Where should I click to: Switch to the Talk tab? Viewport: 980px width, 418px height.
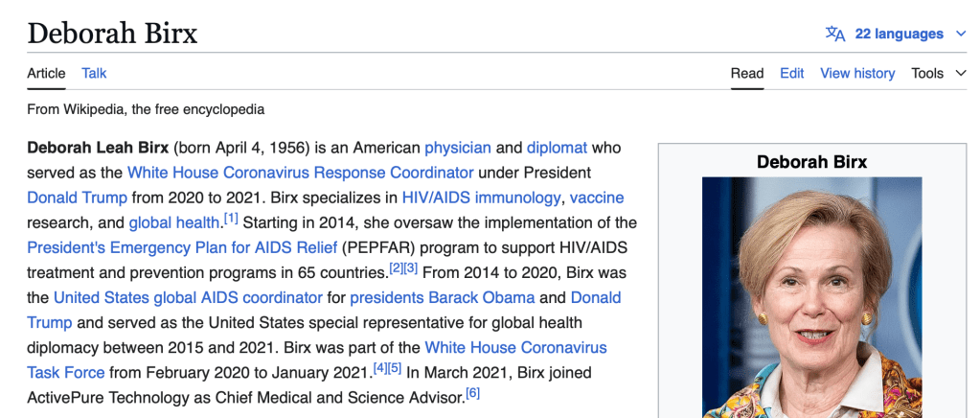(x=94, y=73)
